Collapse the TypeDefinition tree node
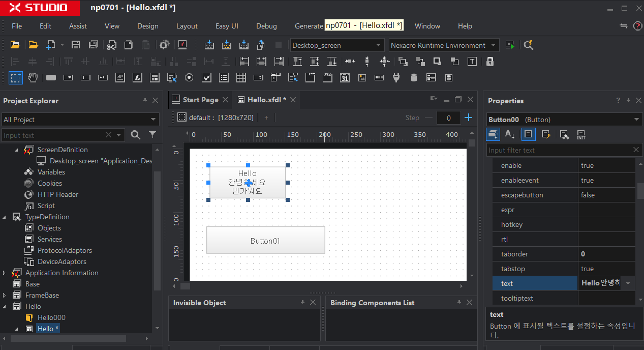The image size is (644, 350). (x=5, y=217)
